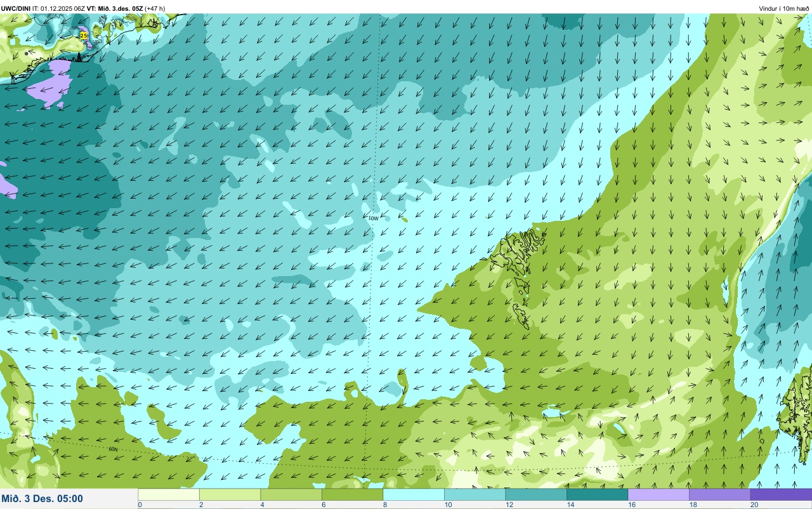Viewport: 812px width, 509px height.
Task: Click the 'Mið. 3 Des. 05:00' timestamp label
Action: pyautogui.click(x=43, y=498)
